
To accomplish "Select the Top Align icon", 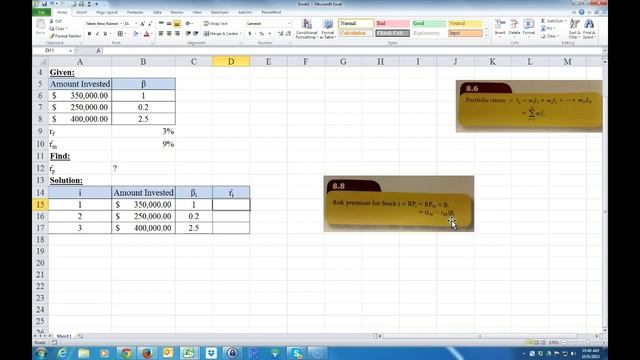I will (161, 24).
